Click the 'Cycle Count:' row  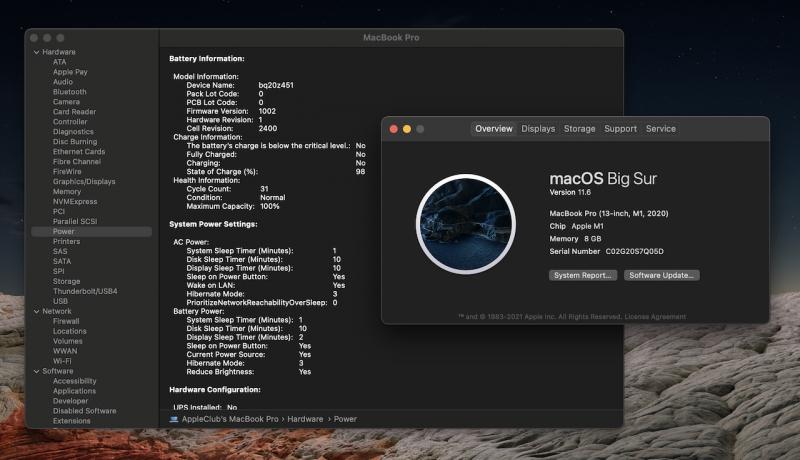pos(227,189)
